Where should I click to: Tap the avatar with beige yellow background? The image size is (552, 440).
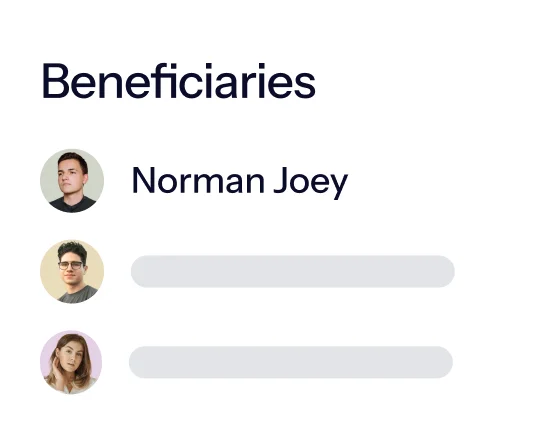pyautogui.click(x=72, y=271)
